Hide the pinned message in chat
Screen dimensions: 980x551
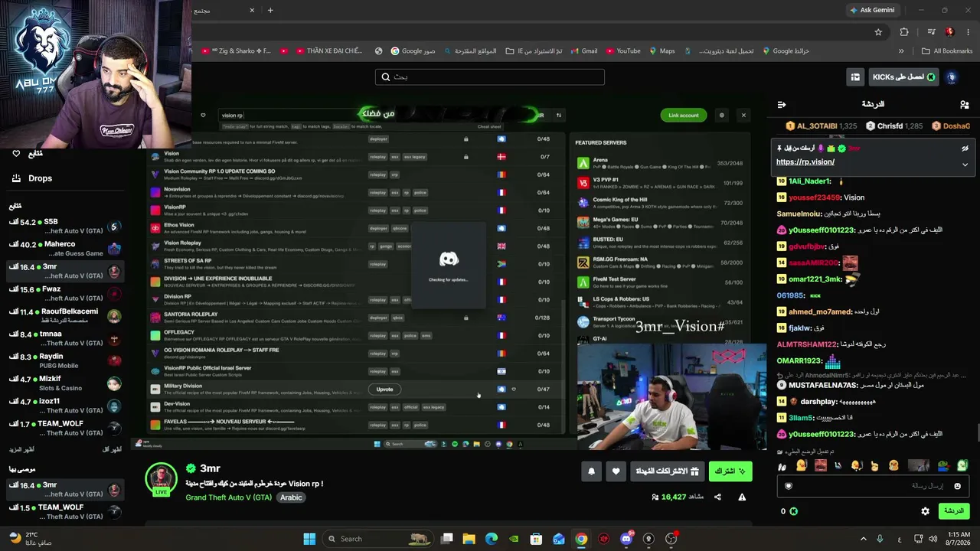pos(965,148)
